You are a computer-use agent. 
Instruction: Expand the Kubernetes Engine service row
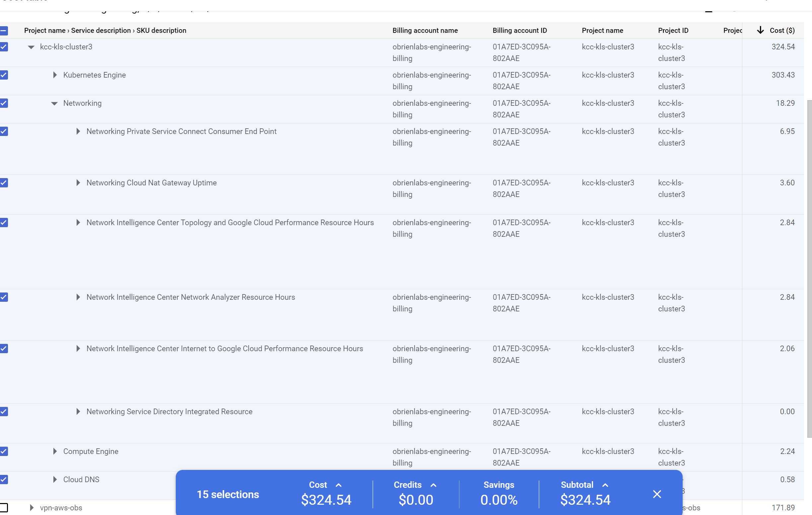click(55, 75)
